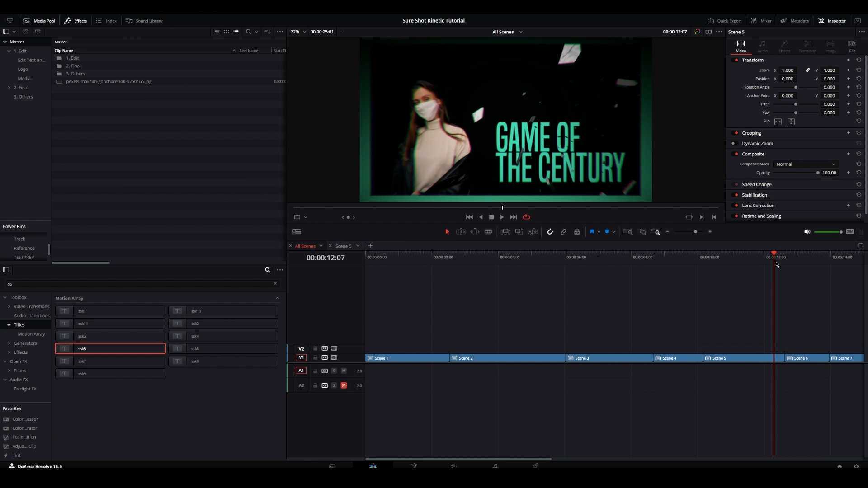Click the loop playback button

coord(526,217)
